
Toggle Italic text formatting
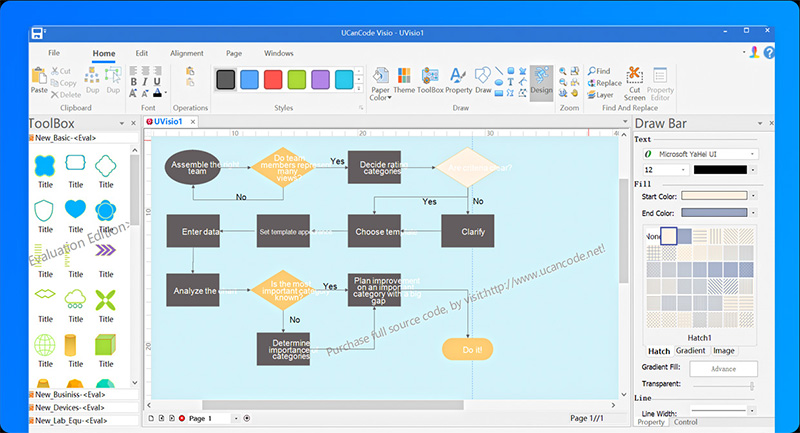pyautogui.click(x=145, y=82)
